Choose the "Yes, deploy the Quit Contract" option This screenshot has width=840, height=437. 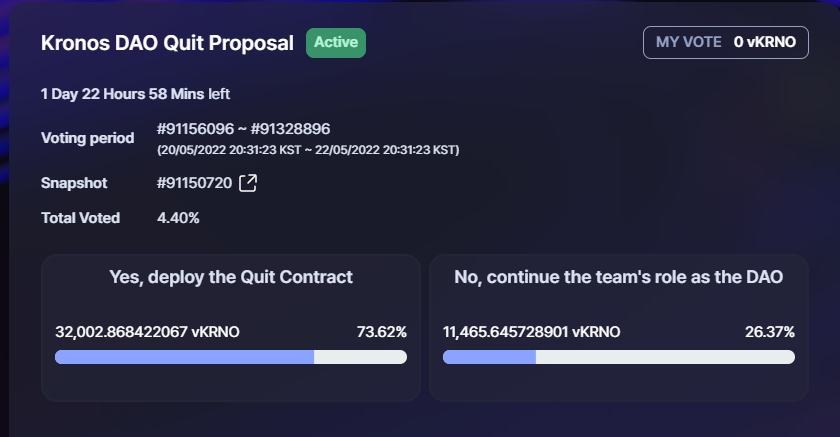pyautogui.click(x=231, y=277)
